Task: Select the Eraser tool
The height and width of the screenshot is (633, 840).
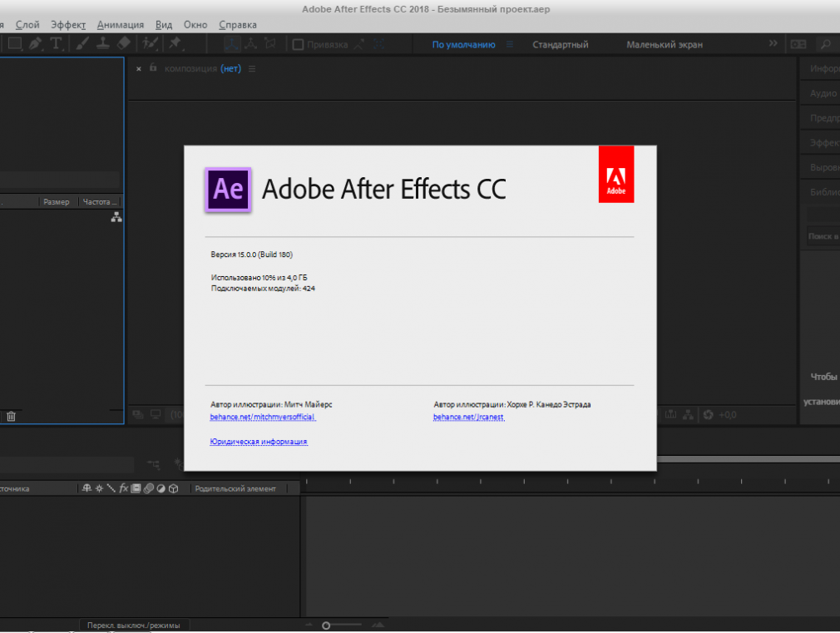Action: [124, 44]
